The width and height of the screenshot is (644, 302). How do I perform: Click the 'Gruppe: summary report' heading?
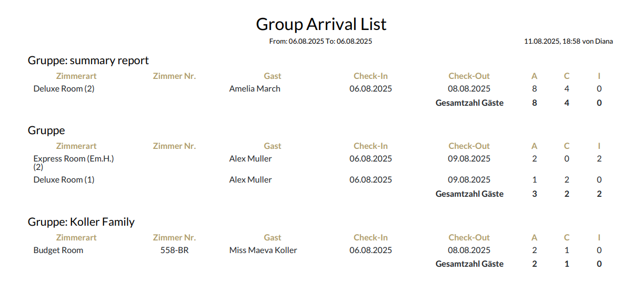pyautogui.click(x=88, y=61)
